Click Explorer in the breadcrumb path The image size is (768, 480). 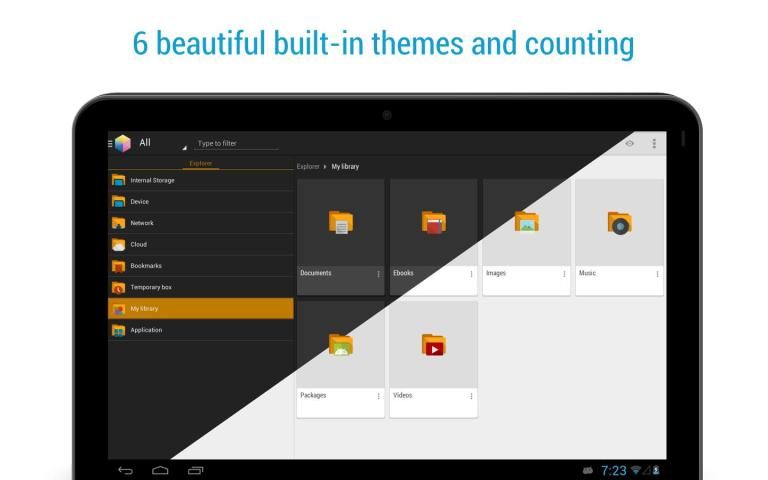click(308, 166)
